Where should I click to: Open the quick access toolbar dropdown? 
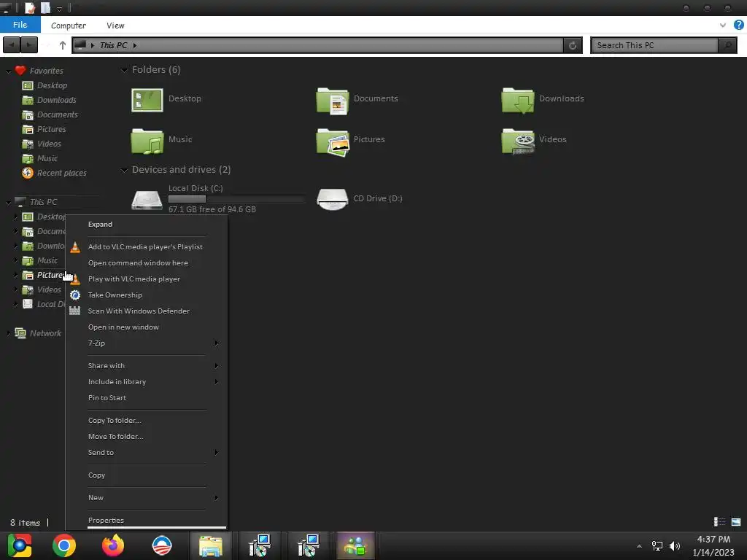(x=59, y=9)
